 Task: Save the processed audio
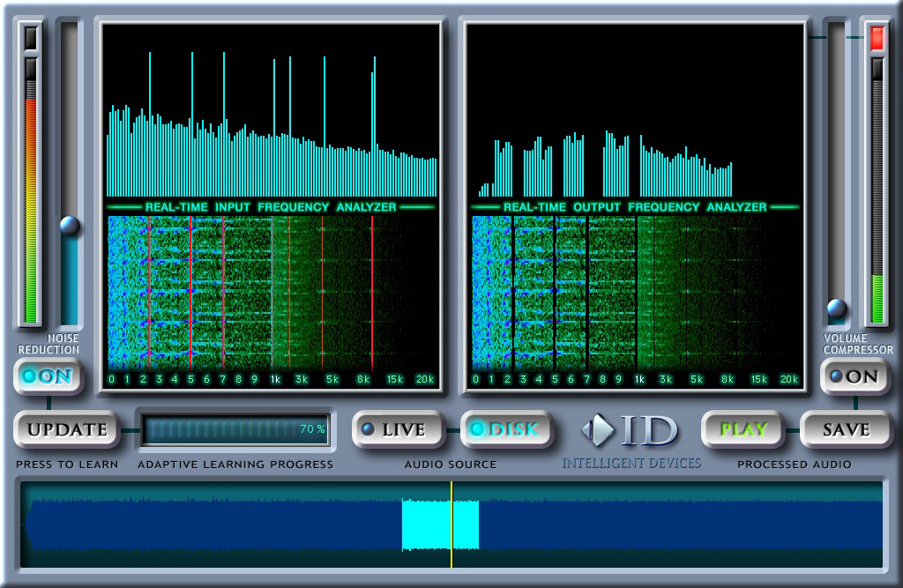click(846, 429)
